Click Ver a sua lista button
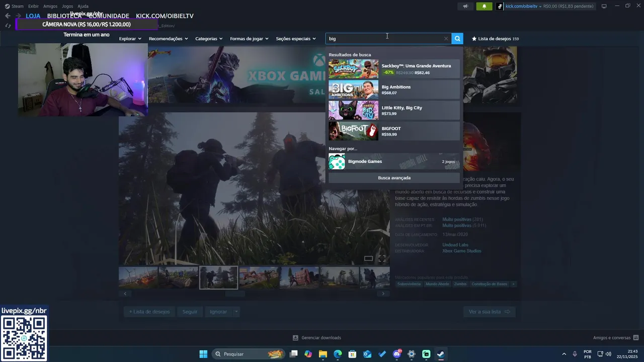Image resolution: width=644 pixels, height=362 pixels. click(x=489, y=312)
